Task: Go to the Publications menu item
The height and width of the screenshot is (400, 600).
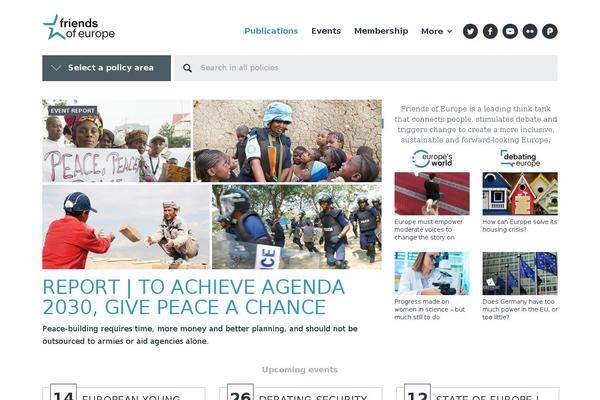Action: point(271,31)
